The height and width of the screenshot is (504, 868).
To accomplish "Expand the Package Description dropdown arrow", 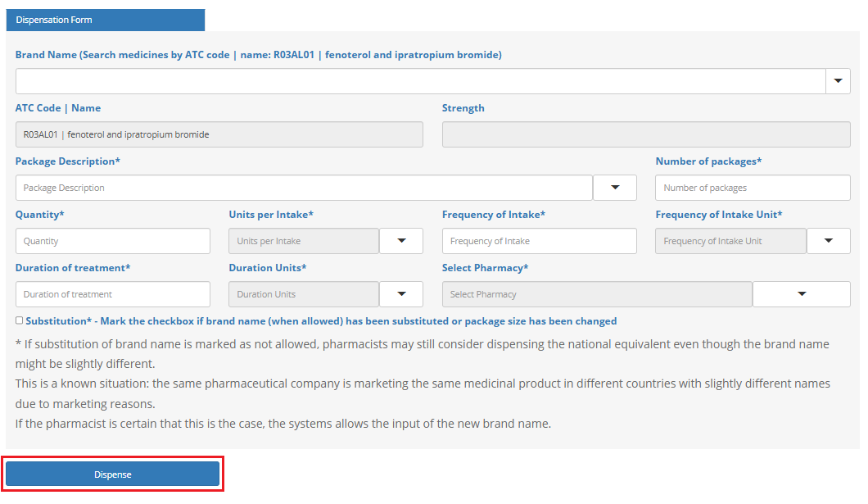I will [614, 188].
